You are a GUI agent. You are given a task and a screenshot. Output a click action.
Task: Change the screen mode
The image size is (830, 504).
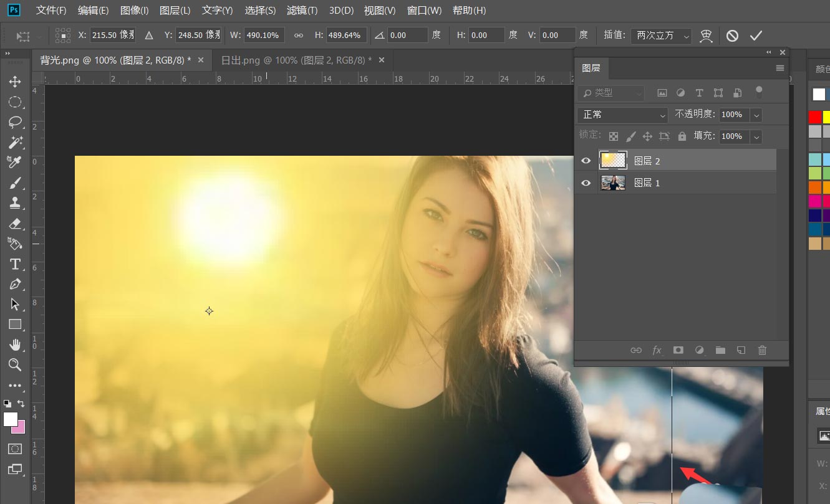click(15, 469)
